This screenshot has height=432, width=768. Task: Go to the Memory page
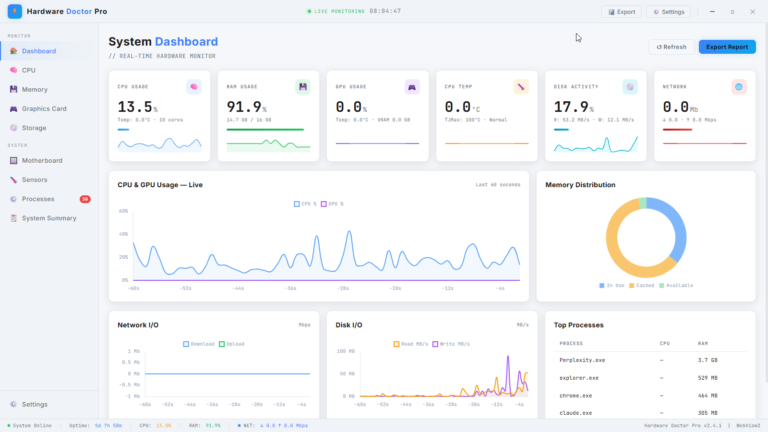click(49, 89)
